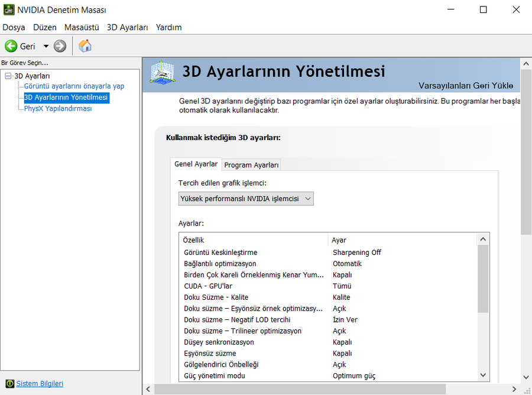Open the Home icon in the toolbar
The image size is (532, 395).
(x=85, y=46)
